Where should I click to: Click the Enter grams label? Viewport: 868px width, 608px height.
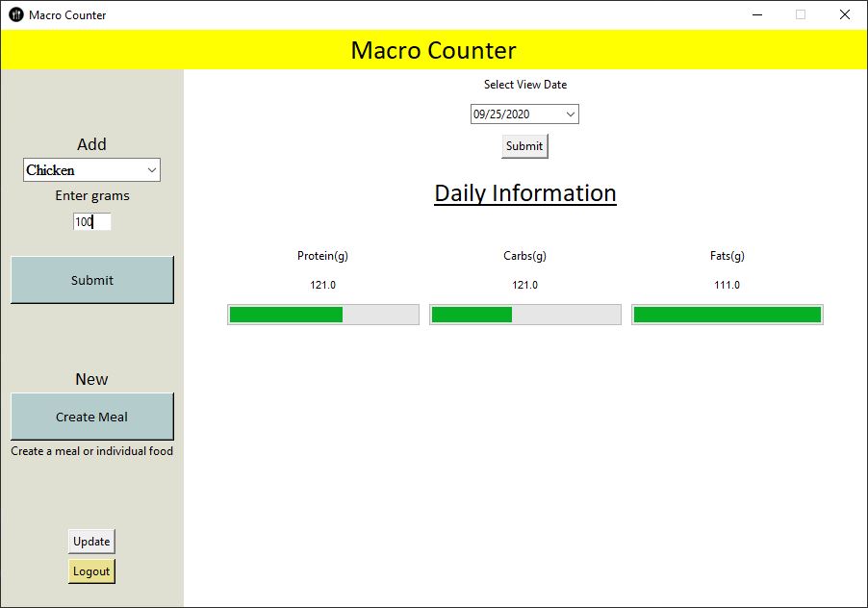pyautogui.click(x=91, y=196)
